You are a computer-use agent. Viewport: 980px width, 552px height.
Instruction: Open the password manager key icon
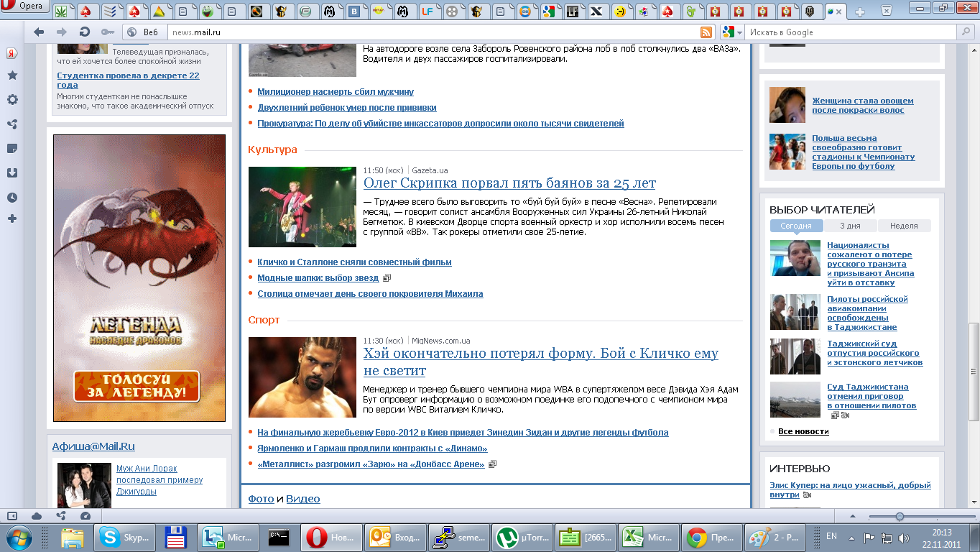click(108, 32)
